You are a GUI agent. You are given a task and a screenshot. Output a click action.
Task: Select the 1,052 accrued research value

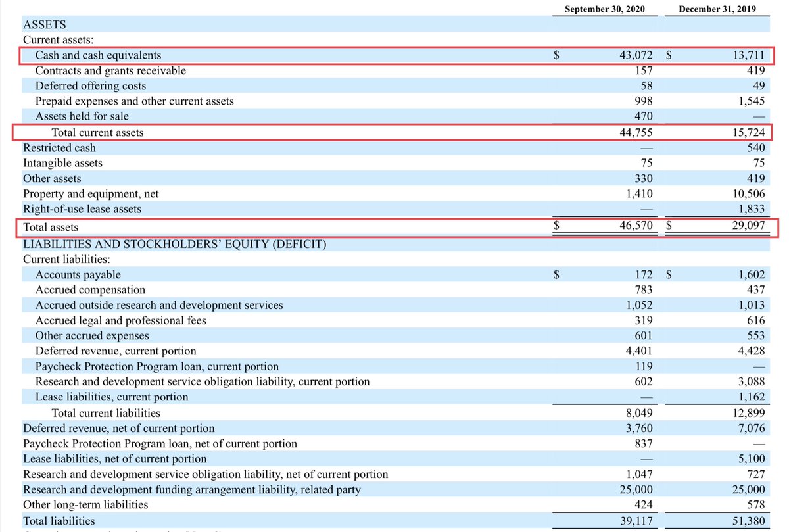[x=638, y=305]
